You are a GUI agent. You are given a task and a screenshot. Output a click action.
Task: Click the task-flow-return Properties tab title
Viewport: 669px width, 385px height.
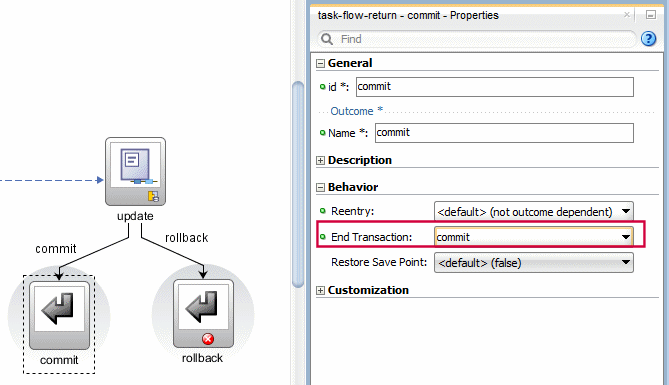click(408, 15)
